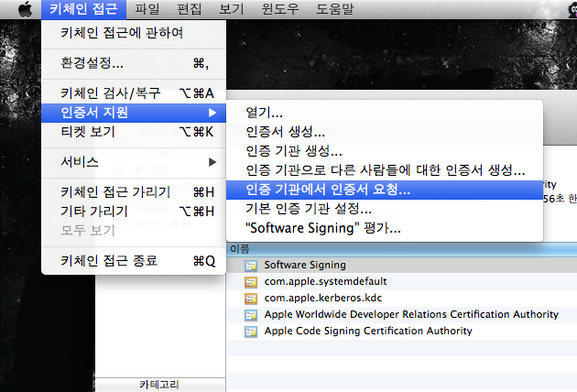Image resolution: width=577 pixels, height=392 pixels.
Task: Click the Software Signing certificate icon
Action: tap(251, 266)
